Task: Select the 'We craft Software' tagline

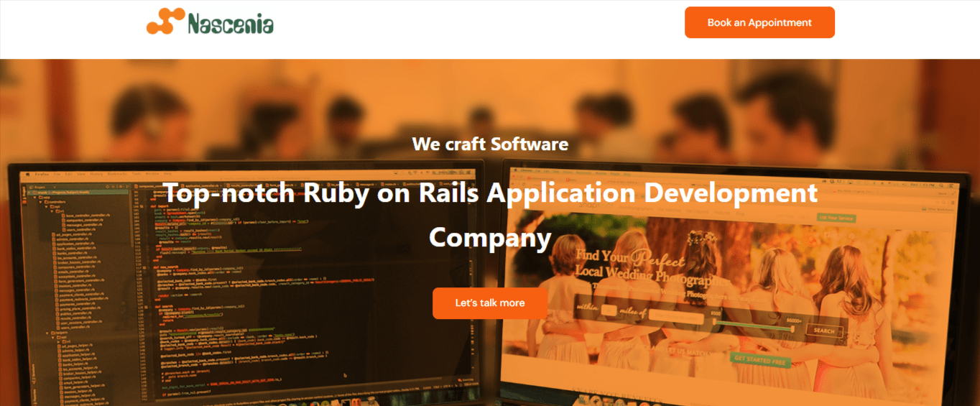Action: [x=490, y=144]
